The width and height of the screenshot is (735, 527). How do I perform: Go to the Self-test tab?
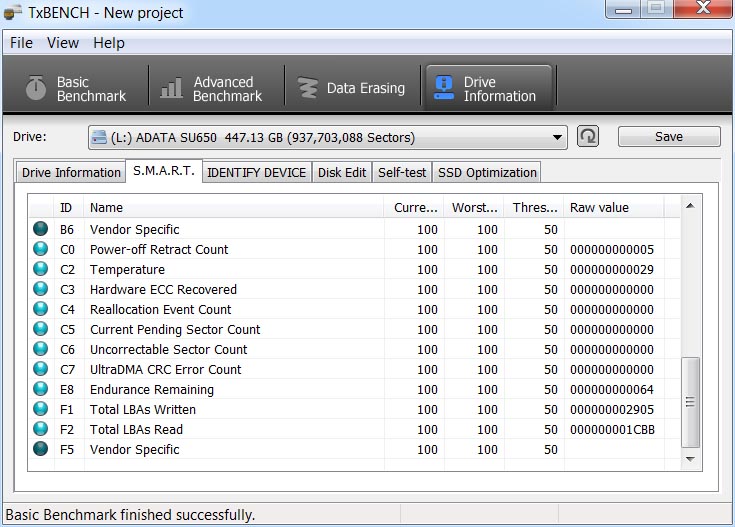(402, 172)
